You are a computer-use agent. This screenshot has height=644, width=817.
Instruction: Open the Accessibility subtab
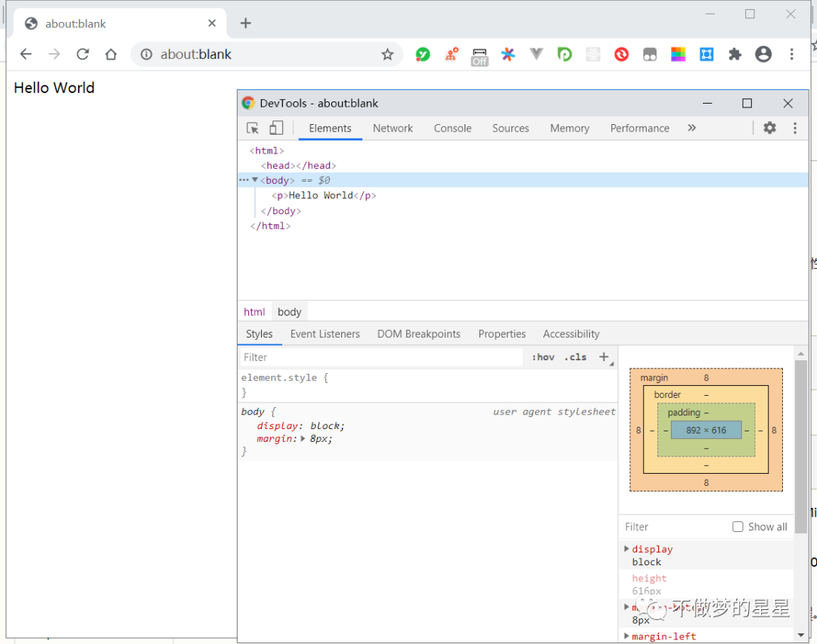point(571,334)
